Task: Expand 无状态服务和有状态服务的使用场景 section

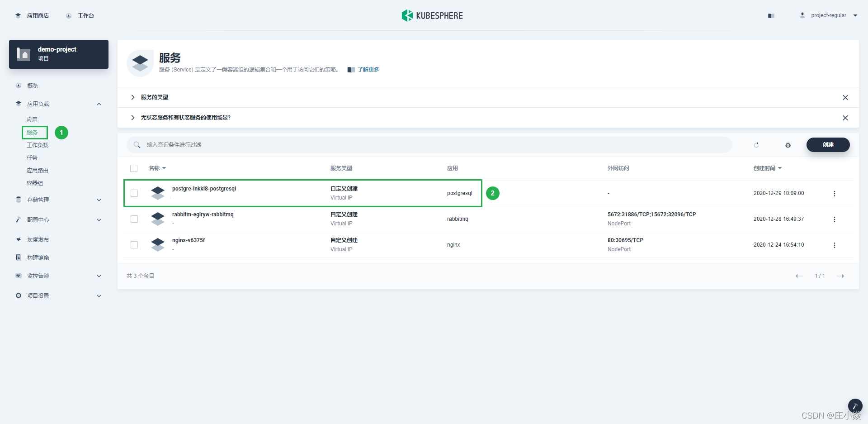Action: coord(132,118)
